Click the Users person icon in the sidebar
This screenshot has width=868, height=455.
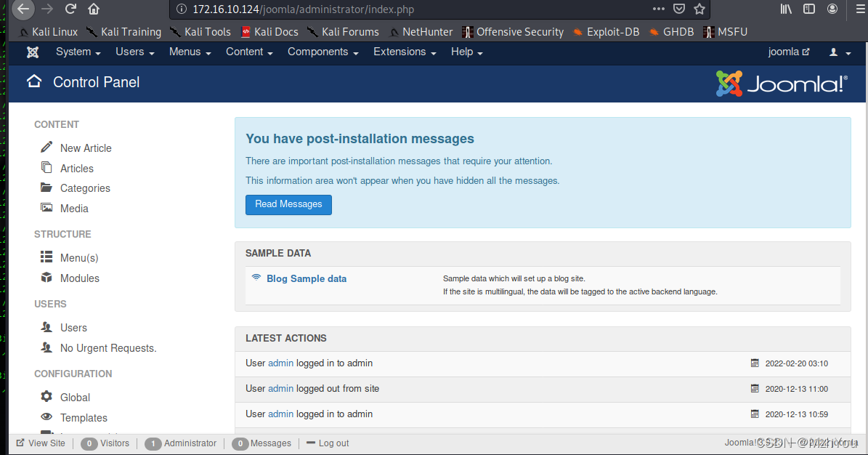[46, 327]
